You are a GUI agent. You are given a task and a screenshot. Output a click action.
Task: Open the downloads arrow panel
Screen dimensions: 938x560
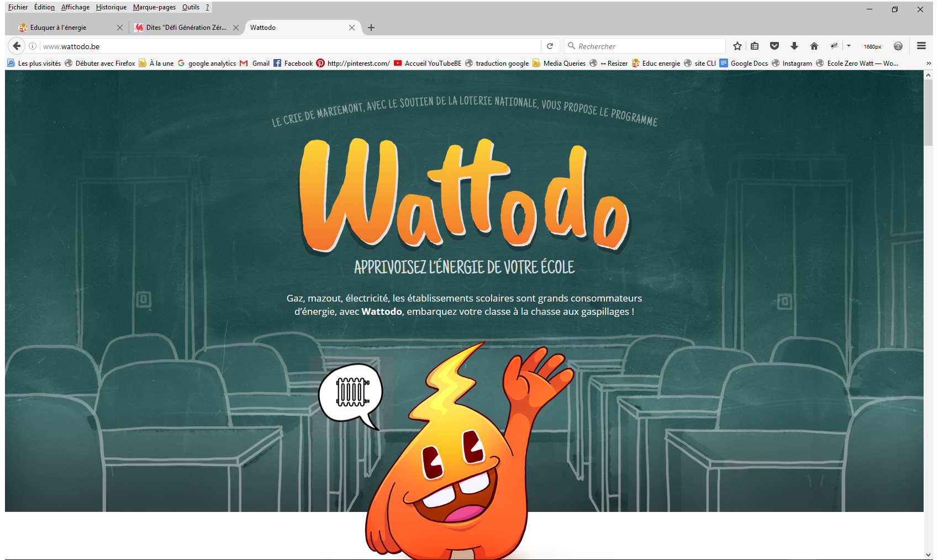794,46
